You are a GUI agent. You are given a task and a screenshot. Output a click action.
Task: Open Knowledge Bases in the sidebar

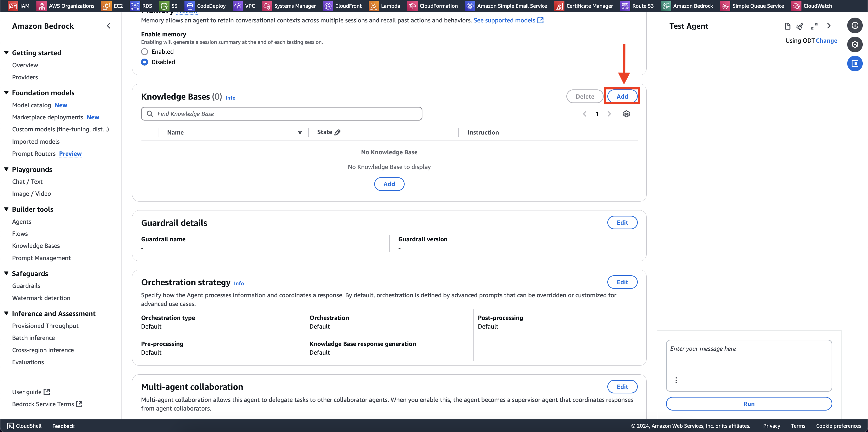[36, 246]
